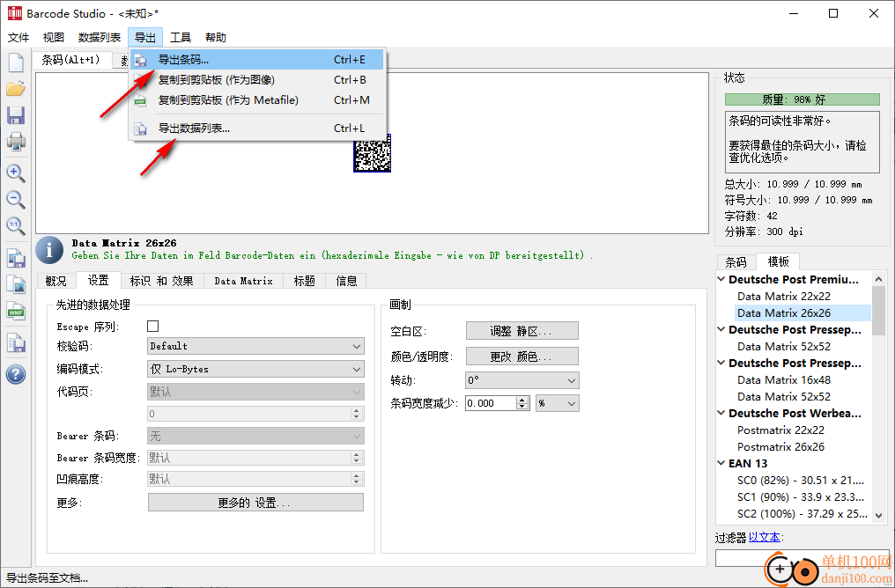Switch to the 信息 tab
The height and width of the screenshot is (588, 895).
tap(346, 281)
